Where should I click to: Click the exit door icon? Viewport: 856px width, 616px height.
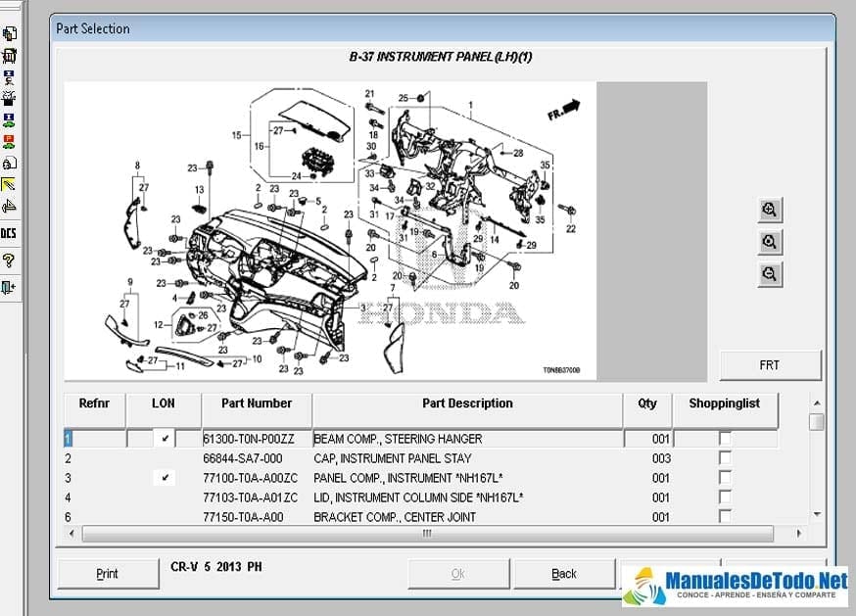pos(9,287)
